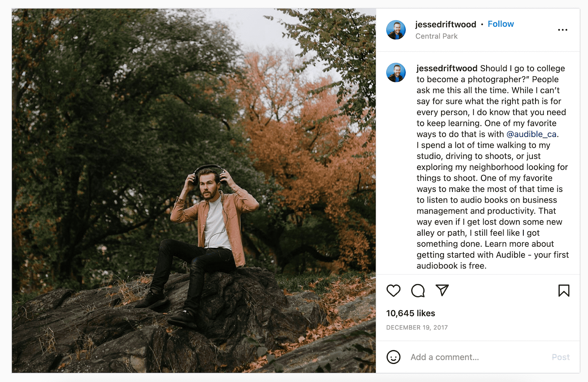Save the post using the bookmark icon

click(x=564, y=290)
